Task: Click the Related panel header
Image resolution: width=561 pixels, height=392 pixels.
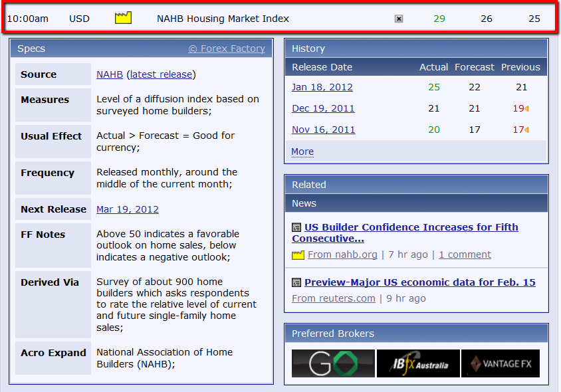Action: coord(416,185)
